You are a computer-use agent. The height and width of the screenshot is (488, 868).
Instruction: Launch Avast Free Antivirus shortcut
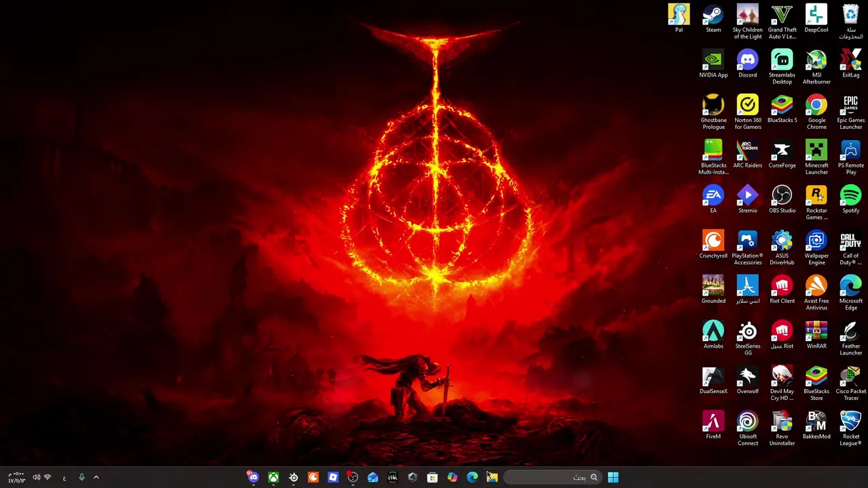tap(816, 293)
